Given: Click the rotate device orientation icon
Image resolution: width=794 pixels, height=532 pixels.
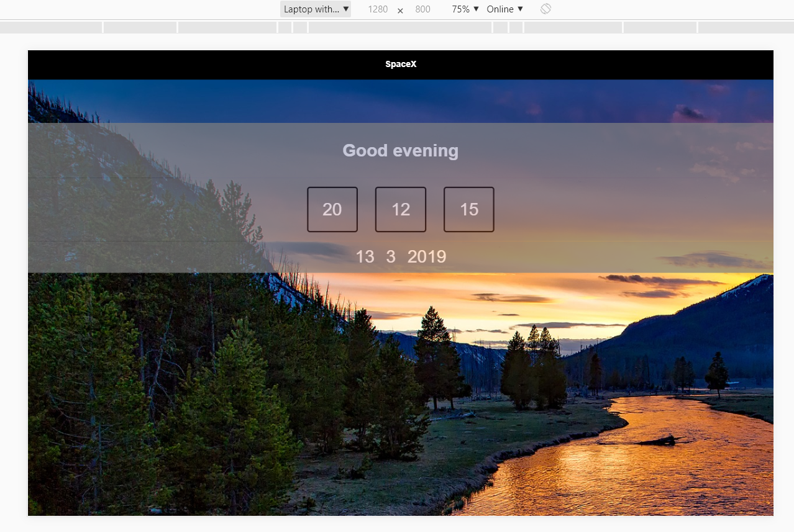Looking at the screenshot, I should click(545, 9).
